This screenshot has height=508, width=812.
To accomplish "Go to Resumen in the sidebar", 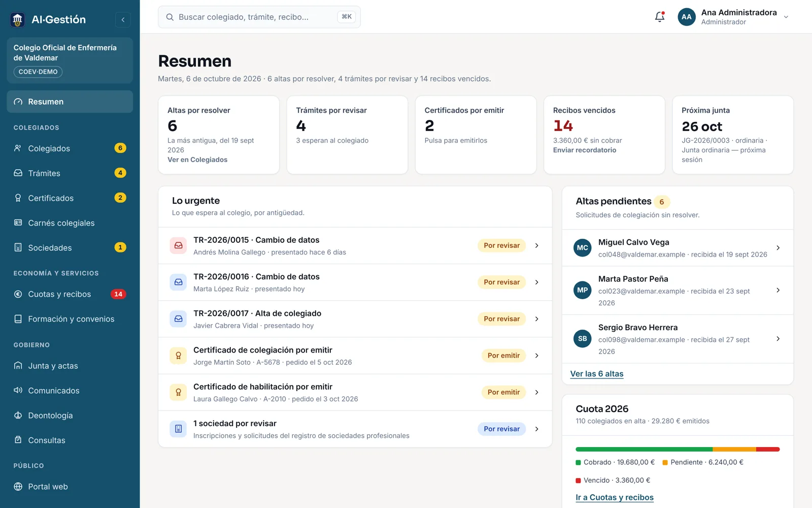I will 70,102.
